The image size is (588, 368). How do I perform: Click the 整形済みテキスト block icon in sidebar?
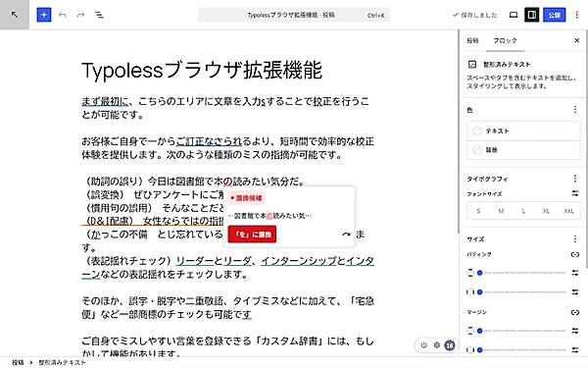[472, 65]
